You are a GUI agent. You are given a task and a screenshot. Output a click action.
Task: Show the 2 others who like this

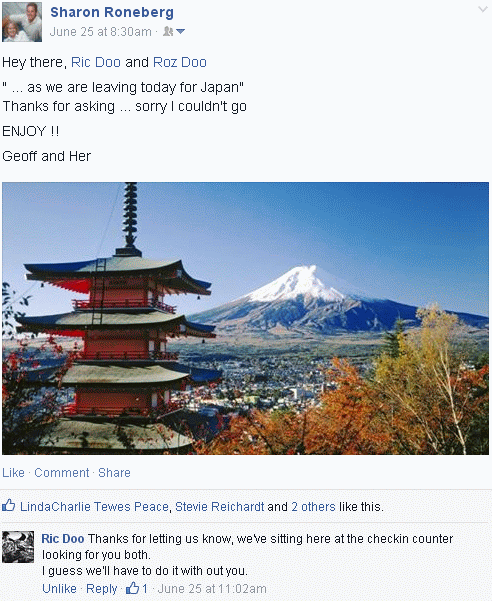coord(313,507)
